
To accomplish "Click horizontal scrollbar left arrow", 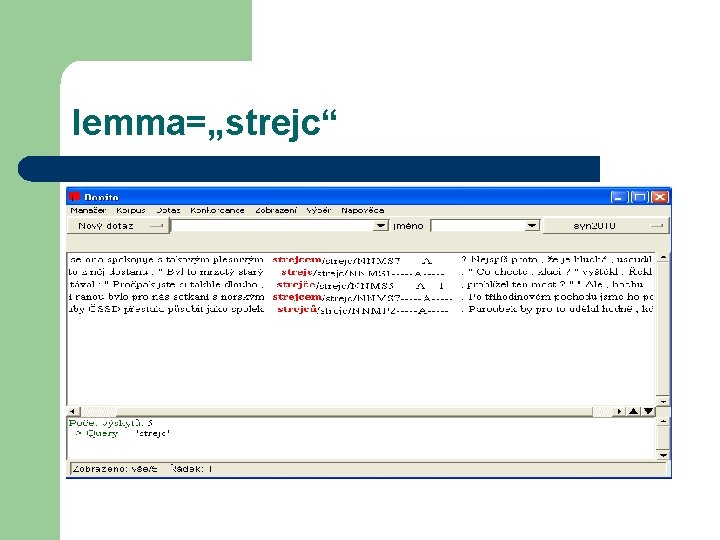I will click(x=73, y=411).
